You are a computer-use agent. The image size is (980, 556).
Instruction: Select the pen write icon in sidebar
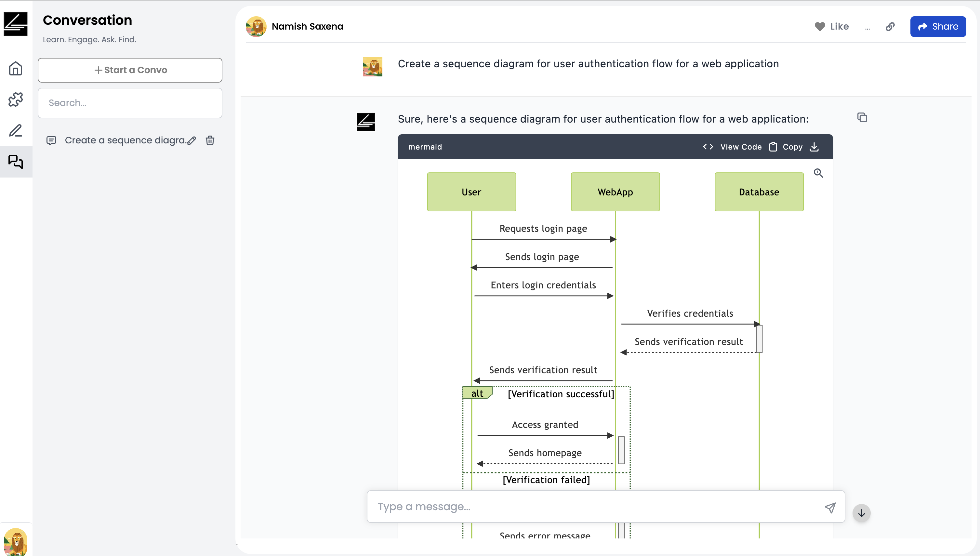pos(16,131)
